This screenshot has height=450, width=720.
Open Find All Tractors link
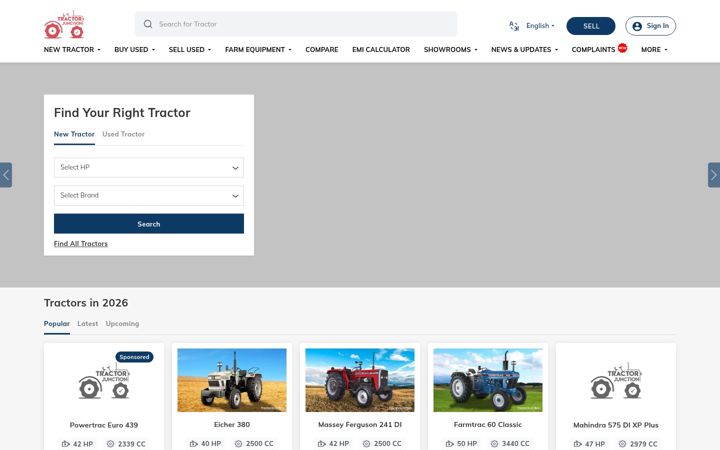tap(81, 244)
